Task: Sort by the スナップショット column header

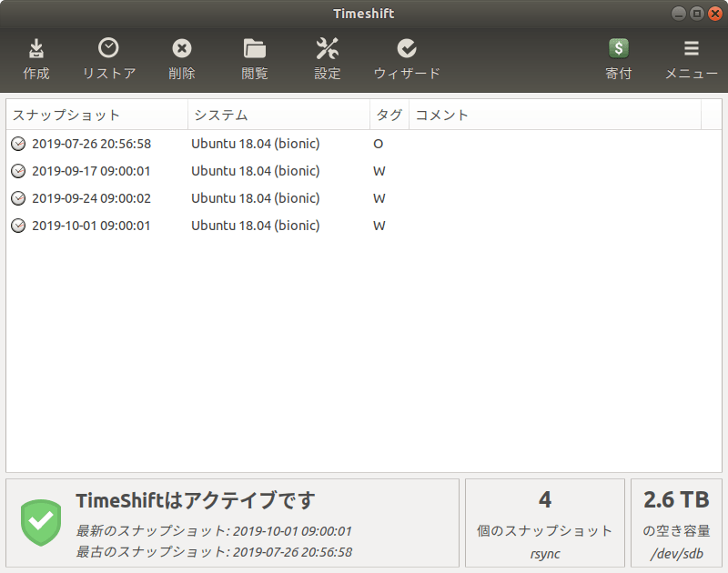Action: (97, 115)
